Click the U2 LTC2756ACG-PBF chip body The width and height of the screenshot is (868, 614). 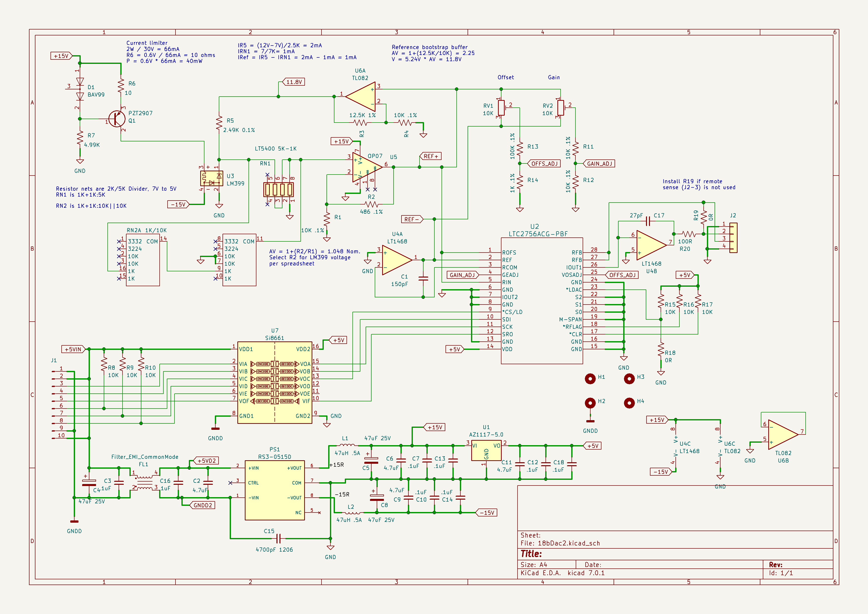point(542,301)
